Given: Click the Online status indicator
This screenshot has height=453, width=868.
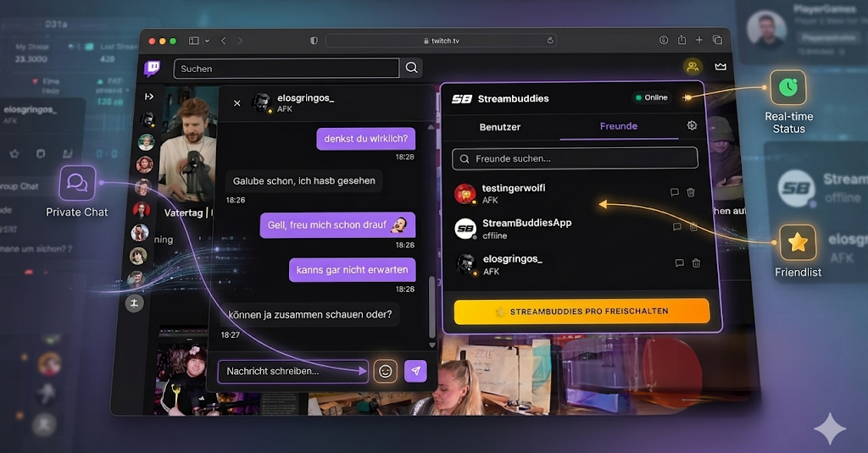Looking at the screenshot, I should [652, 97].
